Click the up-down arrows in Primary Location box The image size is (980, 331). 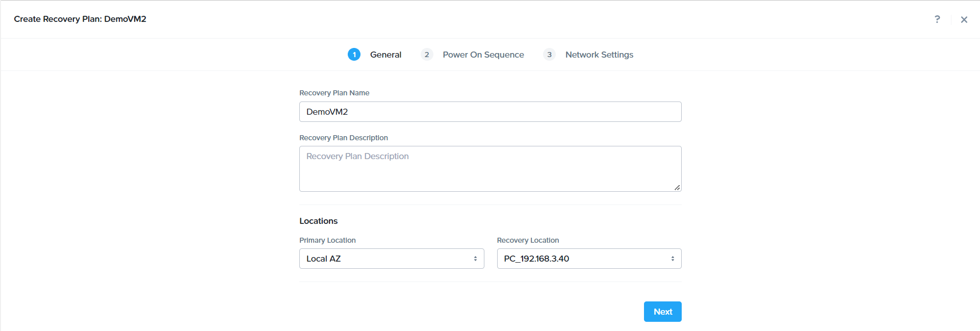pos(475,259)
